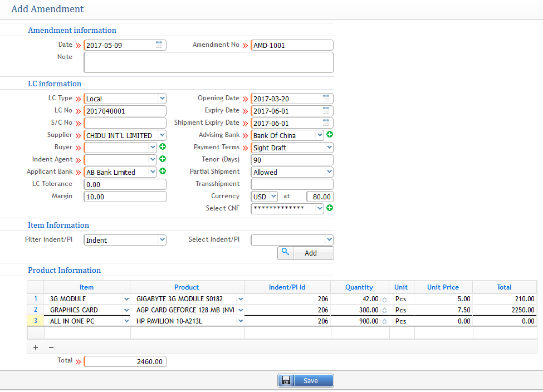Click the search magnifier in Item Information
Viewport: 543px width, 392px height.
[285, 252]
